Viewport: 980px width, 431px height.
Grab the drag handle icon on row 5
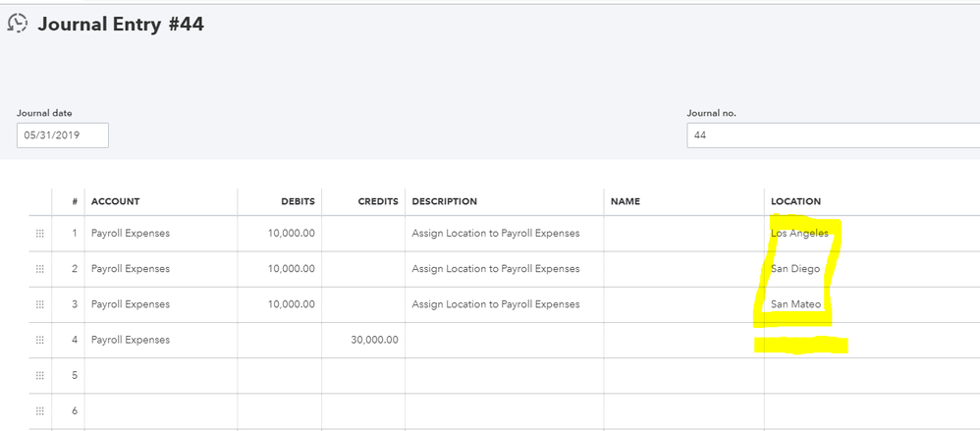tap(40, 375)
